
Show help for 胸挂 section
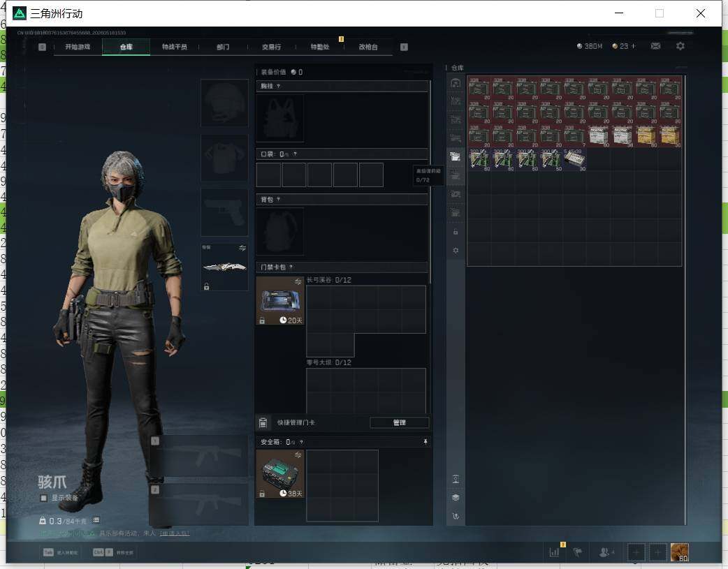pos(278,87)
